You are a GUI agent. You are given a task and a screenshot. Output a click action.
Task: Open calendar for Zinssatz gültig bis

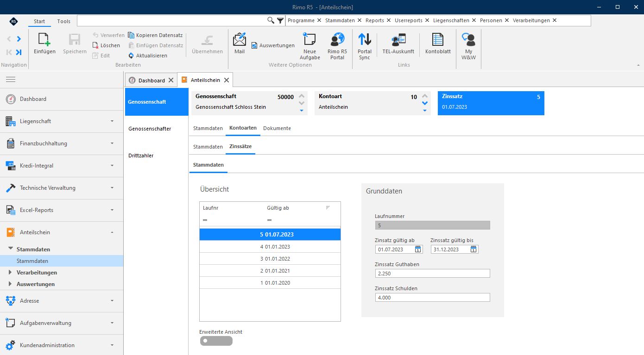click(474, 249)
